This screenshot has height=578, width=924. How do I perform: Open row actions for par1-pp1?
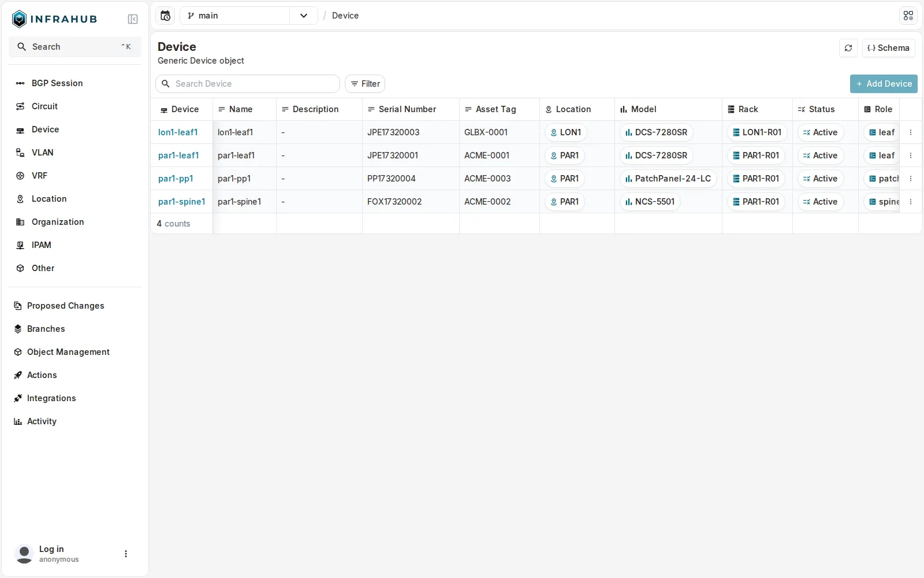(x=911, y=179)
